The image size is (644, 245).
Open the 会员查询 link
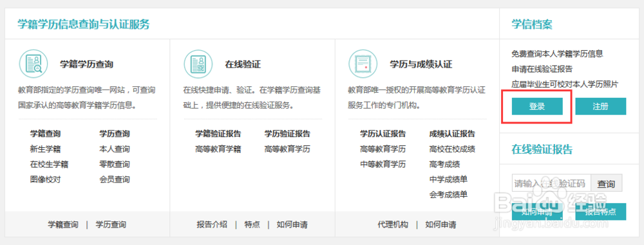(x=115, y=179)
